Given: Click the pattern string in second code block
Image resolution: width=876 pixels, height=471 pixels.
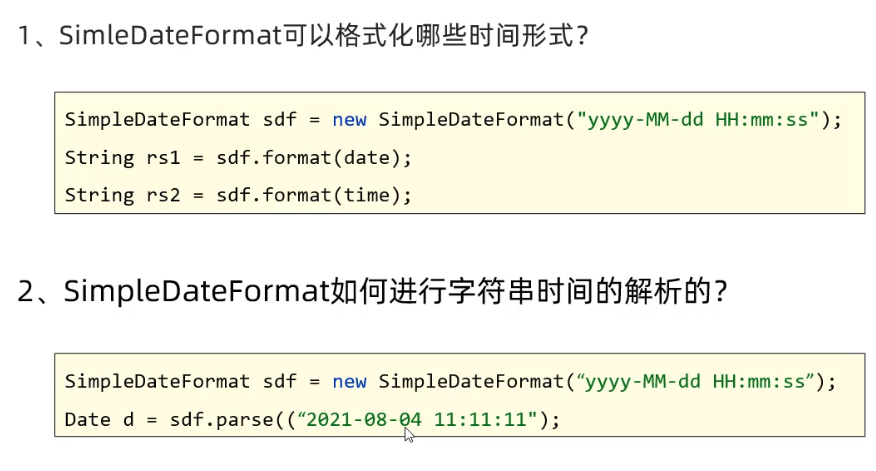Looking at the screenshot, I should pyautogui.click(x=700, y=382).
